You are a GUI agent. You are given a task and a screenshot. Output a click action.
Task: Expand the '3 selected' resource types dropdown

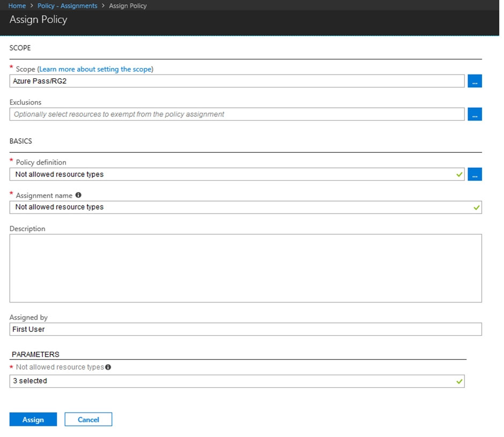(x=236, y=381)
